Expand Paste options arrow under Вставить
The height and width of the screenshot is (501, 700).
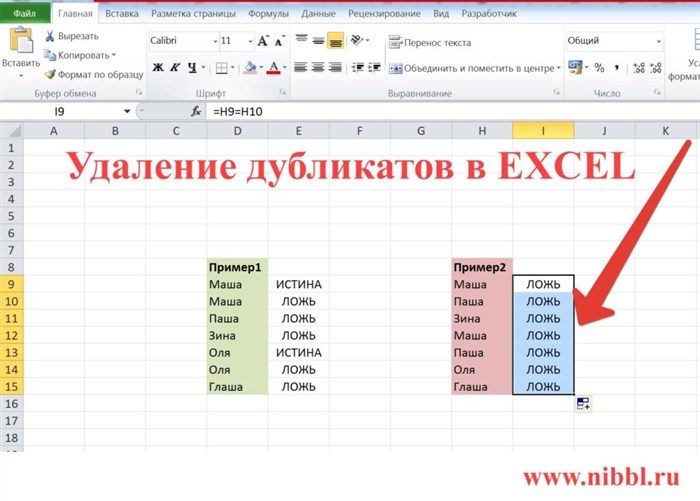[x=21, y=76]
